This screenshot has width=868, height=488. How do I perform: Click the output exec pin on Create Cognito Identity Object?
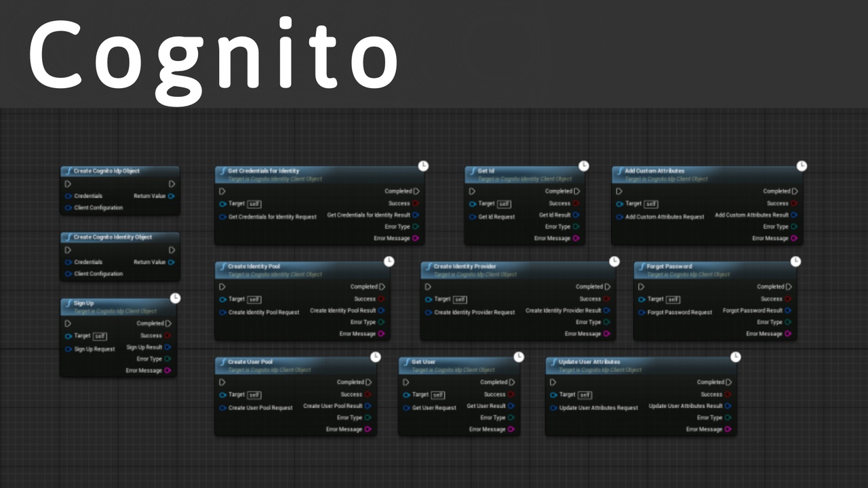point(172,250)
